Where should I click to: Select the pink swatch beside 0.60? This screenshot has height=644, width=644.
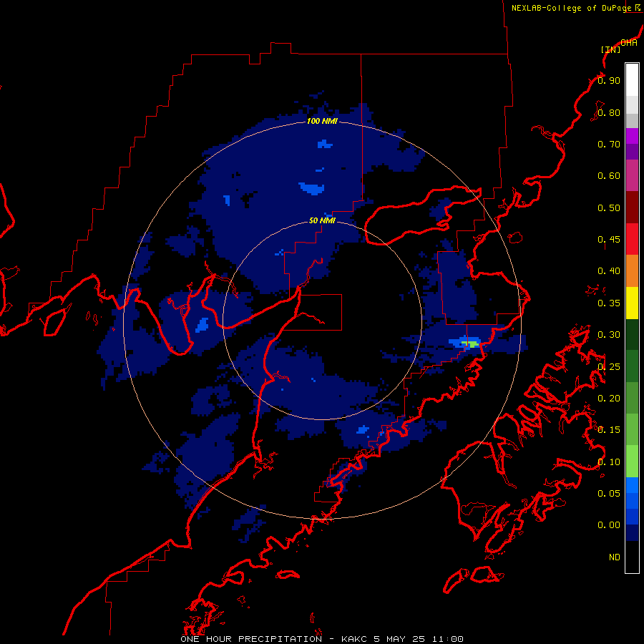pos(632,175)
